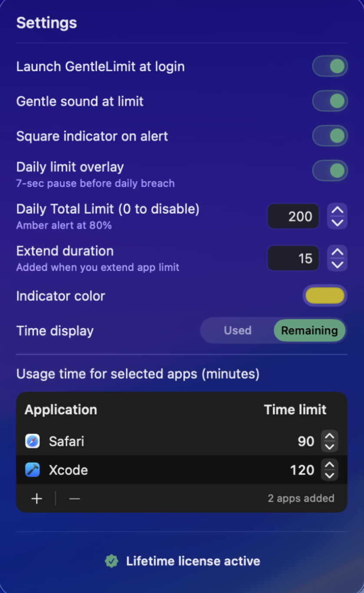The width and height of the screenshot is (364, 593).
Task: Click the Safari app icon
Action: (x=33, y=441)
